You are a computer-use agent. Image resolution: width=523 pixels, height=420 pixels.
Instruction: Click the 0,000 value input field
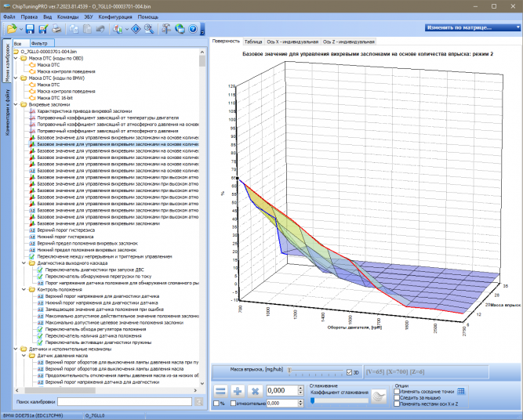click(x=281, y=390)
